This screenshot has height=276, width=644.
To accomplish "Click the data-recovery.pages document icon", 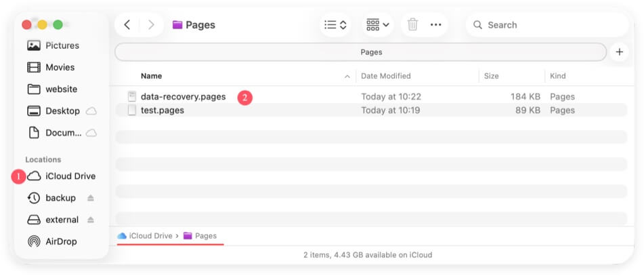I will pos(132,97).
